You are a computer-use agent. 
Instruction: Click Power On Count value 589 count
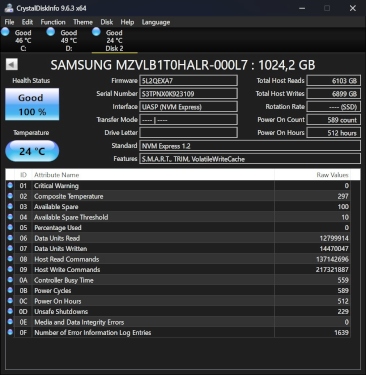coord(333,120)
